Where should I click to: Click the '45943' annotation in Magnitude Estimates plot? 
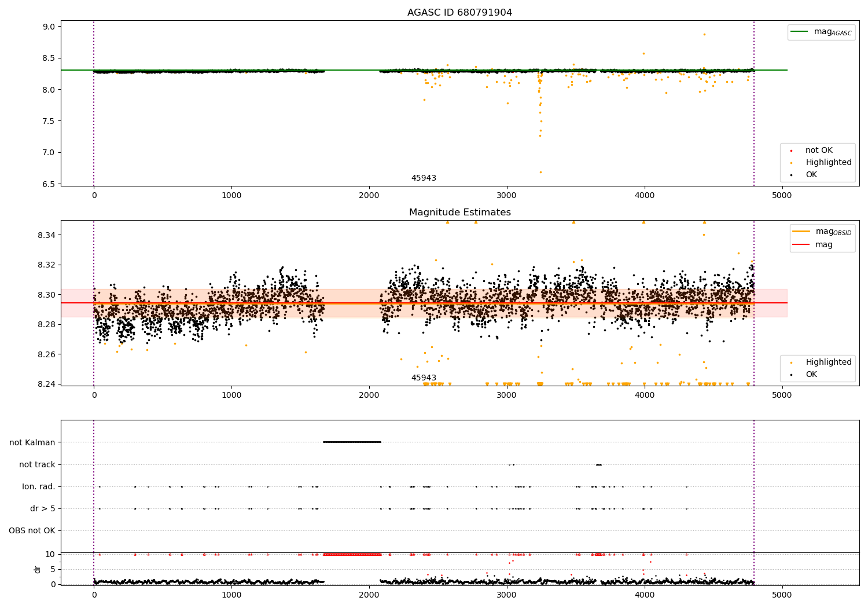(x=424, y=378)
